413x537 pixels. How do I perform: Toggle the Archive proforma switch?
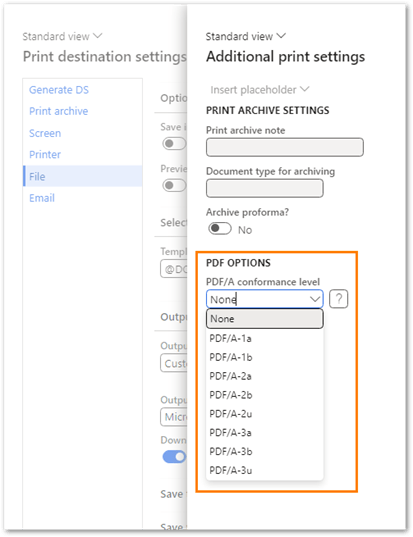(220, 228)
